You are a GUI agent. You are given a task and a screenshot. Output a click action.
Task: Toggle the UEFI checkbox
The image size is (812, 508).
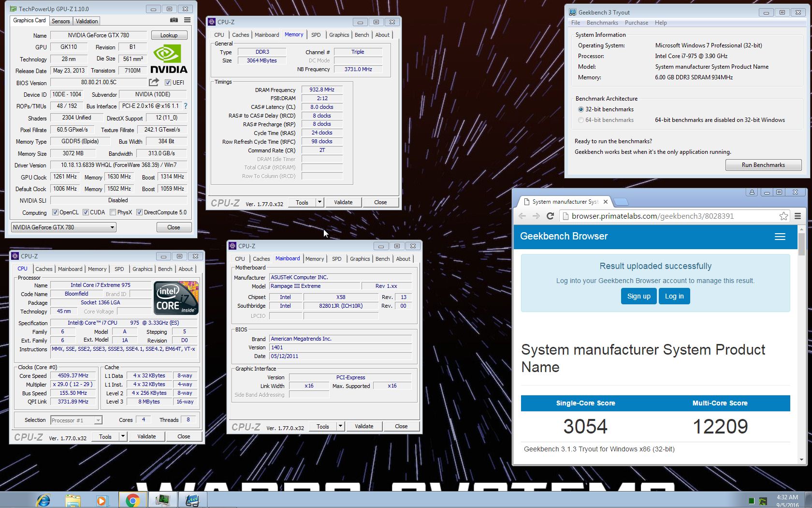click(x=168, y=82)
